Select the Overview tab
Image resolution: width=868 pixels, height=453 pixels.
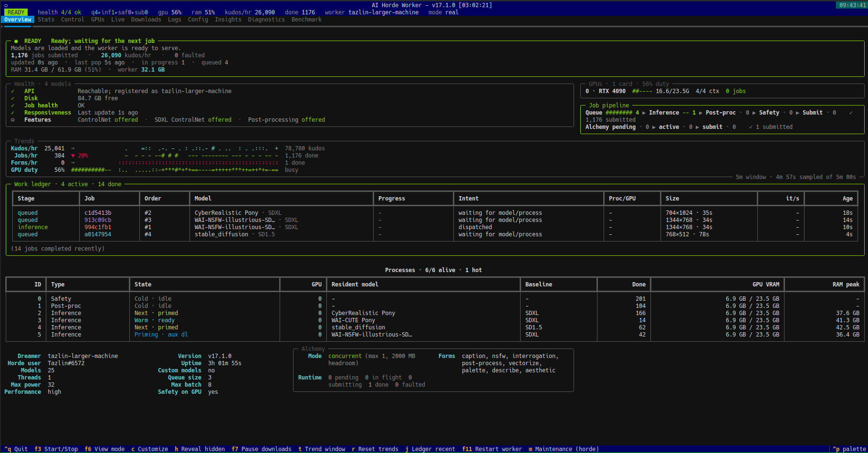(x=18, y=20)
